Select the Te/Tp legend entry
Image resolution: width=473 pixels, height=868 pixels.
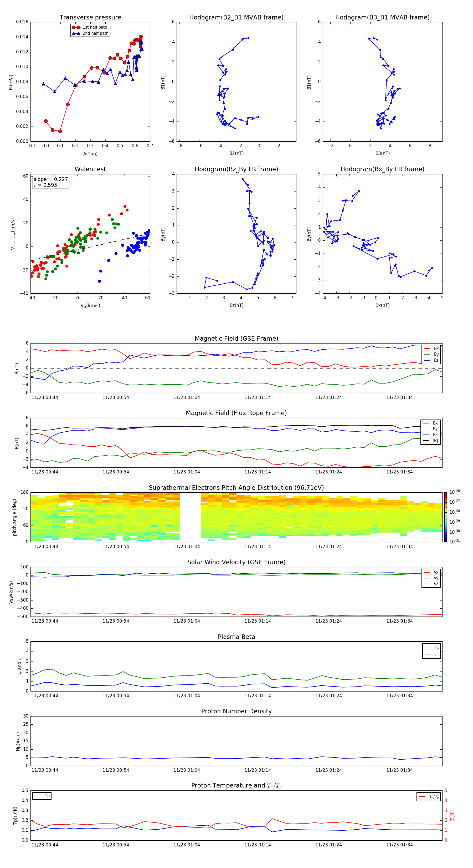429,796
